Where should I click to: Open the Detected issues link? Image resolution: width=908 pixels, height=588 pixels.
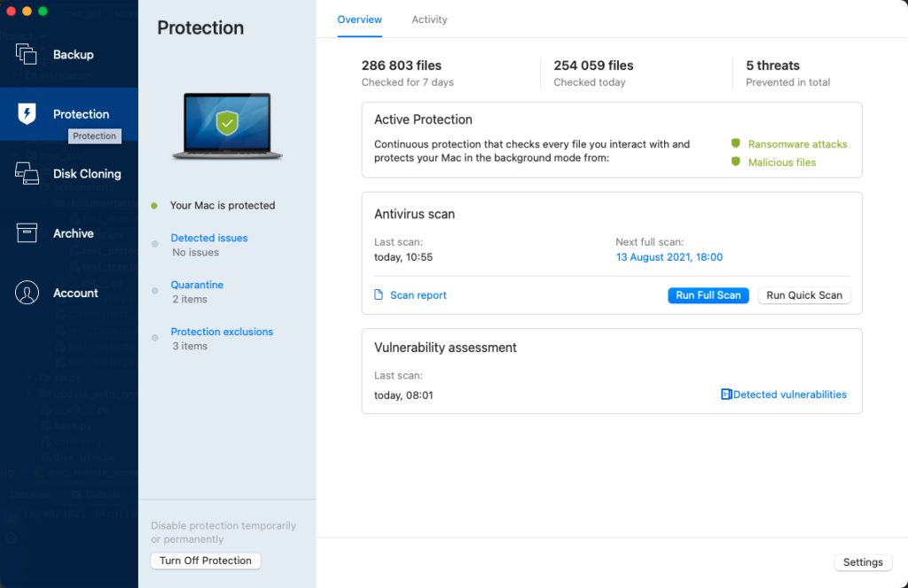209,238
